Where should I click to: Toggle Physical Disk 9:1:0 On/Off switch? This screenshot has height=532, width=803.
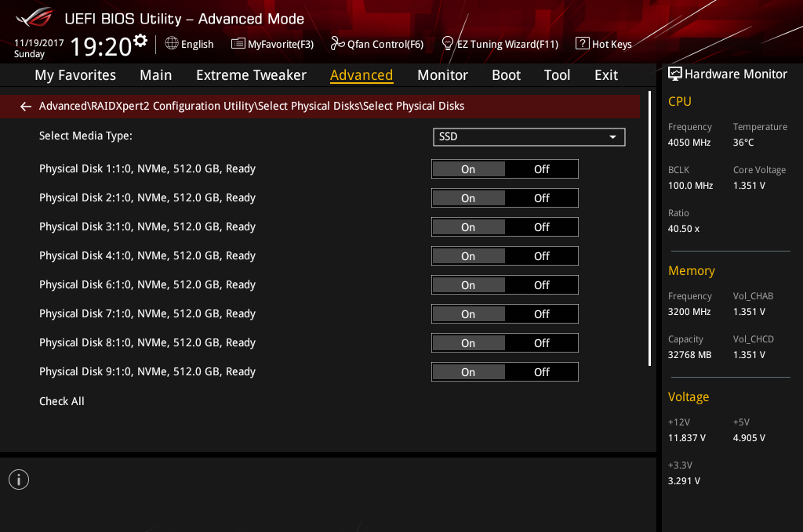point(505,372)
